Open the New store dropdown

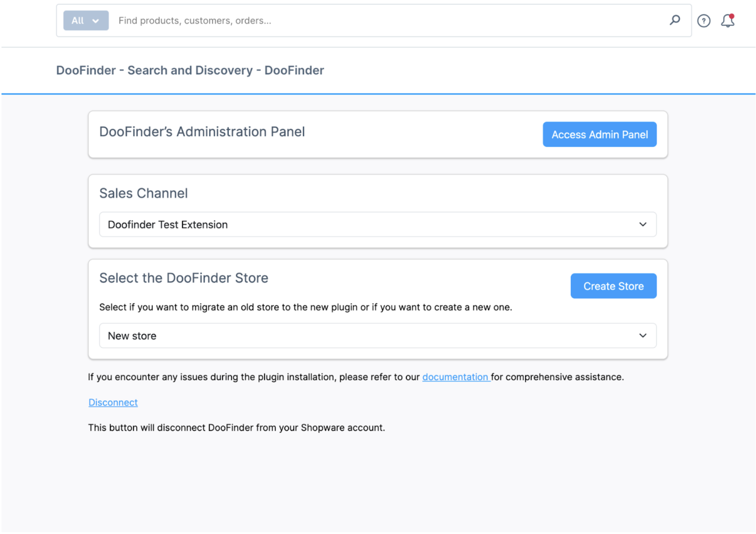coord(378,335)
